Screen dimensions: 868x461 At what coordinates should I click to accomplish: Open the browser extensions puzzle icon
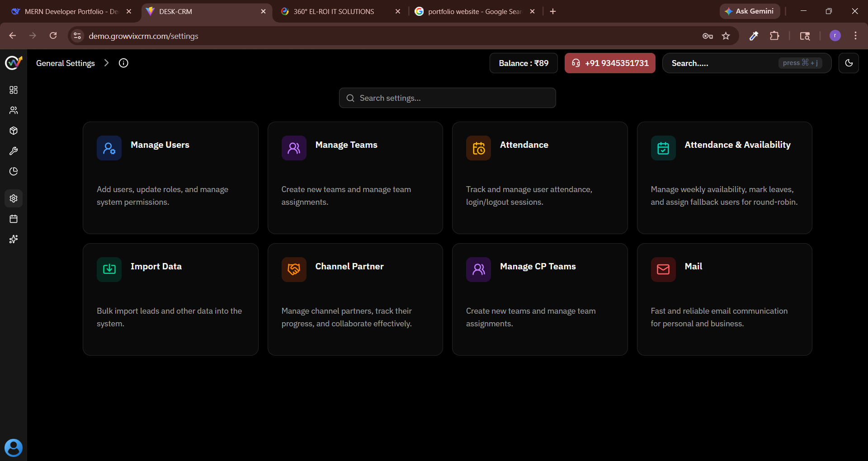pyautogui.click(x=774, y=36)
